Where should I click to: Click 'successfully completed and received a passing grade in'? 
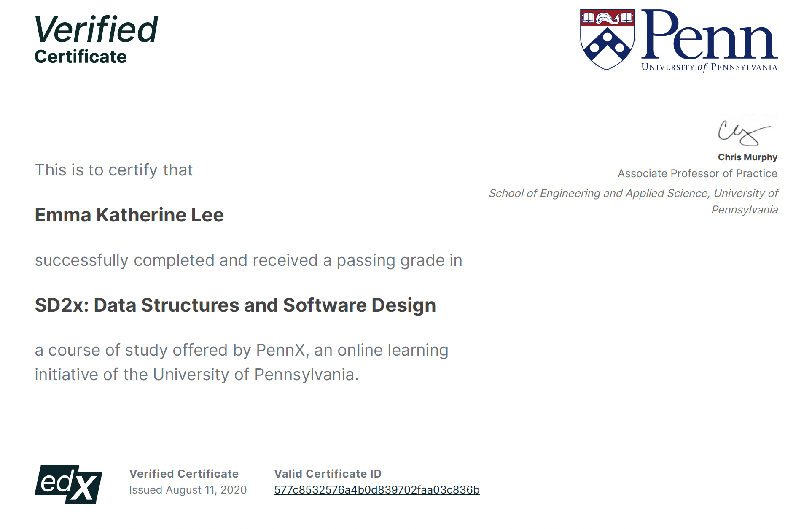click(x=248, y=261)
